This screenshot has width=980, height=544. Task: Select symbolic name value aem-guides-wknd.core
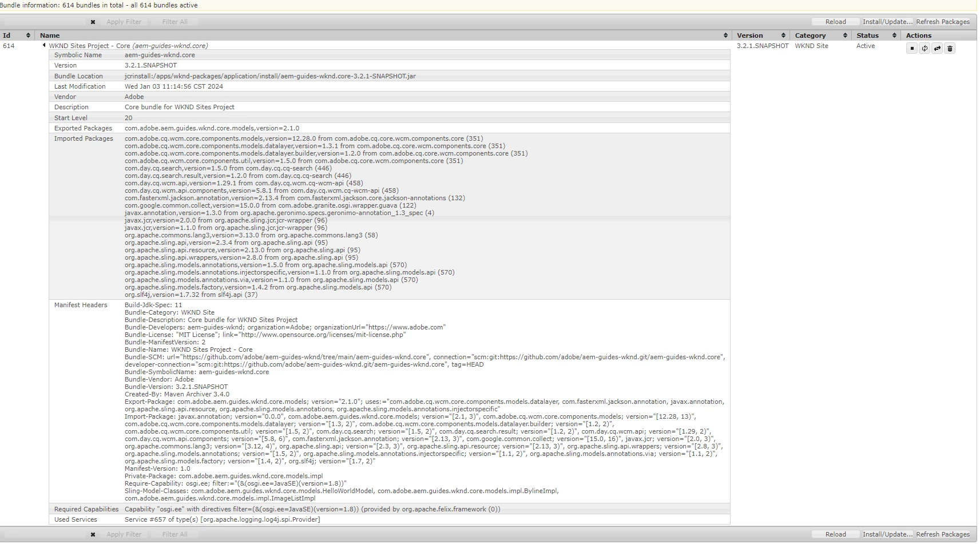(160, 55)
